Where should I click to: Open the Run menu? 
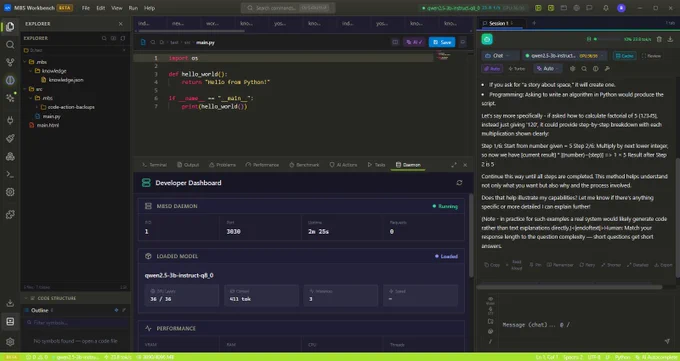click(x=133, y=8)
